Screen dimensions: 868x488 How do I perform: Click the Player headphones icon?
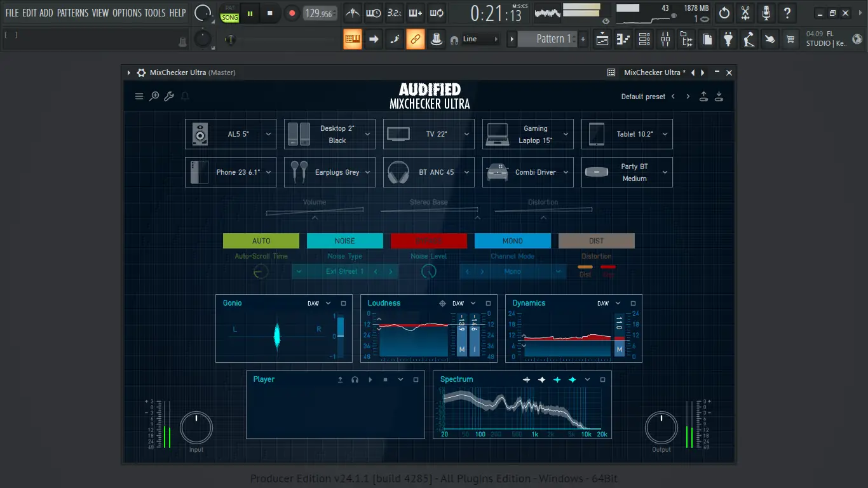[x=355, y=379]
